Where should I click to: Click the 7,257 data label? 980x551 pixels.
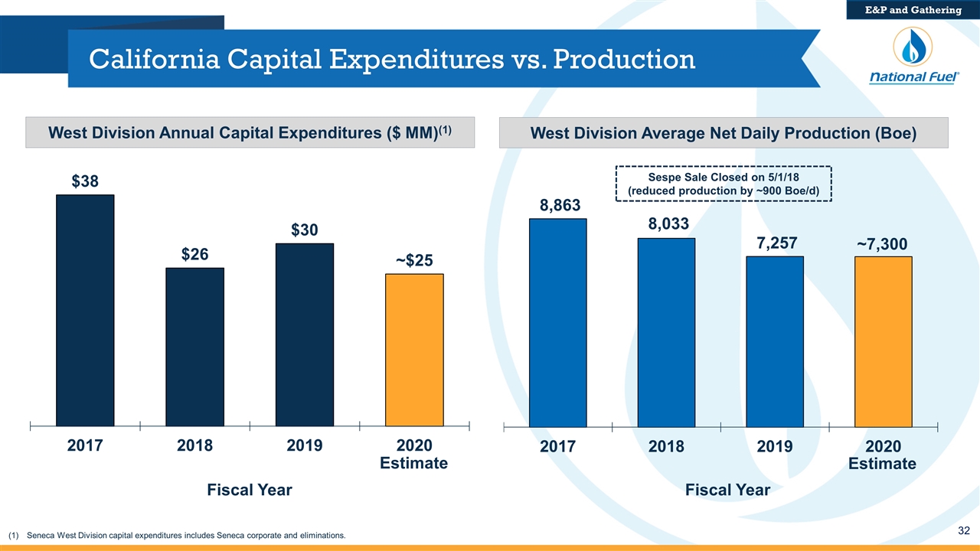(776, 243)
